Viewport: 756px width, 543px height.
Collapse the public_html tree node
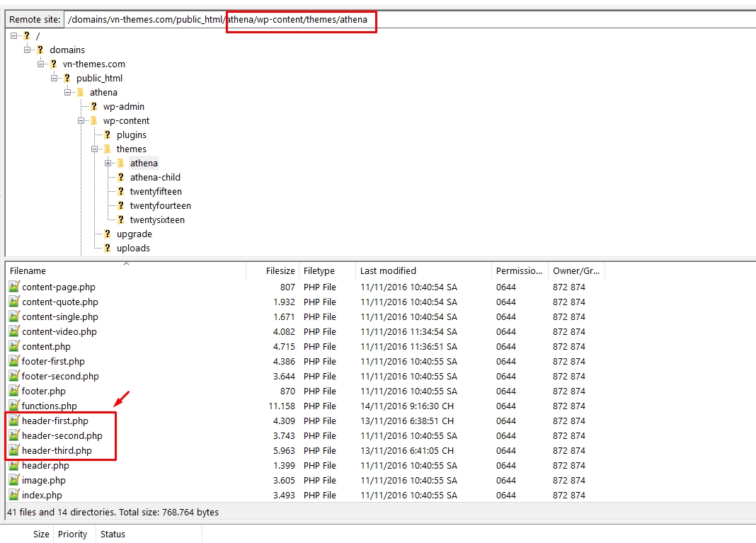55,79
